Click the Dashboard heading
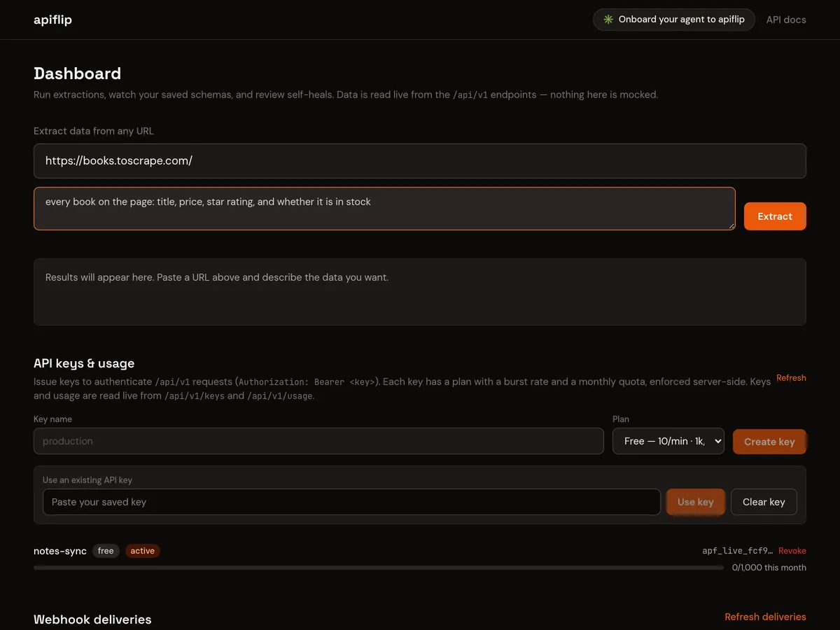Screen dimensions: 840x630 [77, 73]
